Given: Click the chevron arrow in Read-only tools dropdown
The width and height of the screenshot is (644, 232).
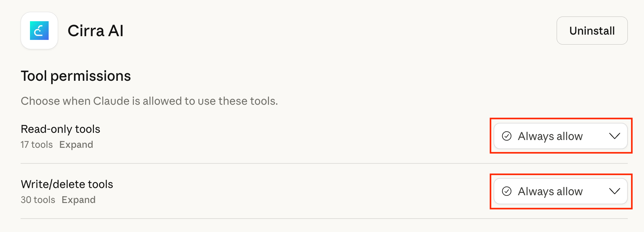Looking at the screenshot, I should (x=614, y=136).
